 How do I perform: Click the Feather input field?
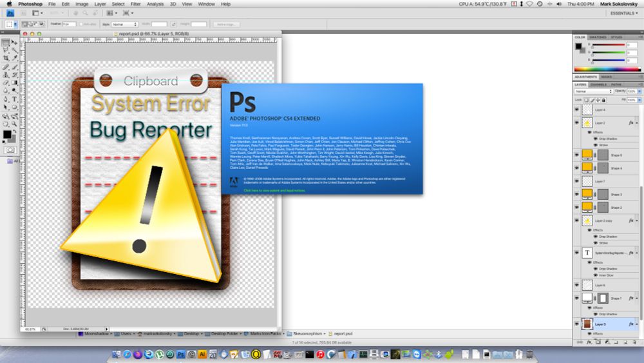click(x=69, y=25)
